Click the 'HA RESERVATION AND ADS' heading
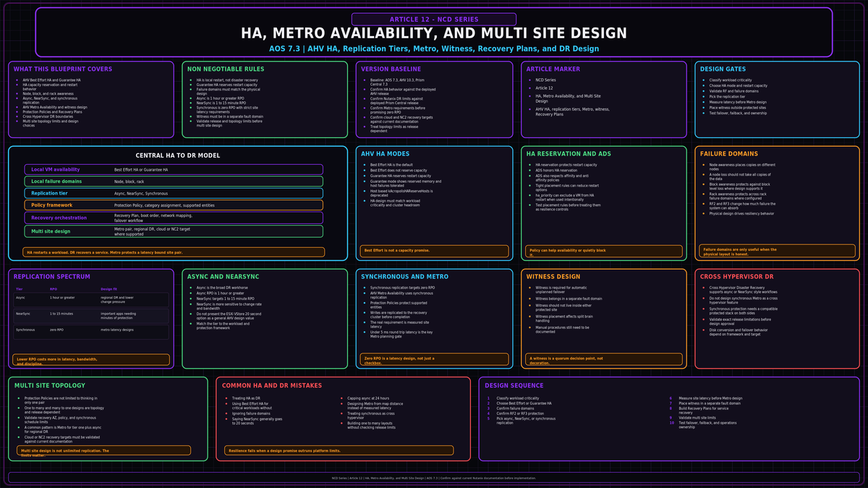 [569, 154]
